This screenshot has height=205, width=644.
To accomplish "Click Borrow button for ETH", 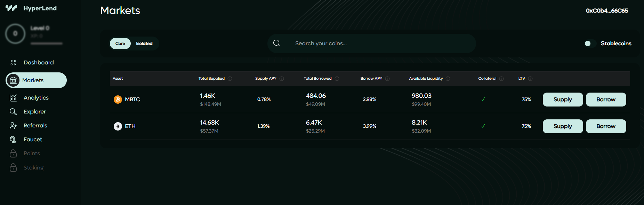I will [x=606, y=126].
